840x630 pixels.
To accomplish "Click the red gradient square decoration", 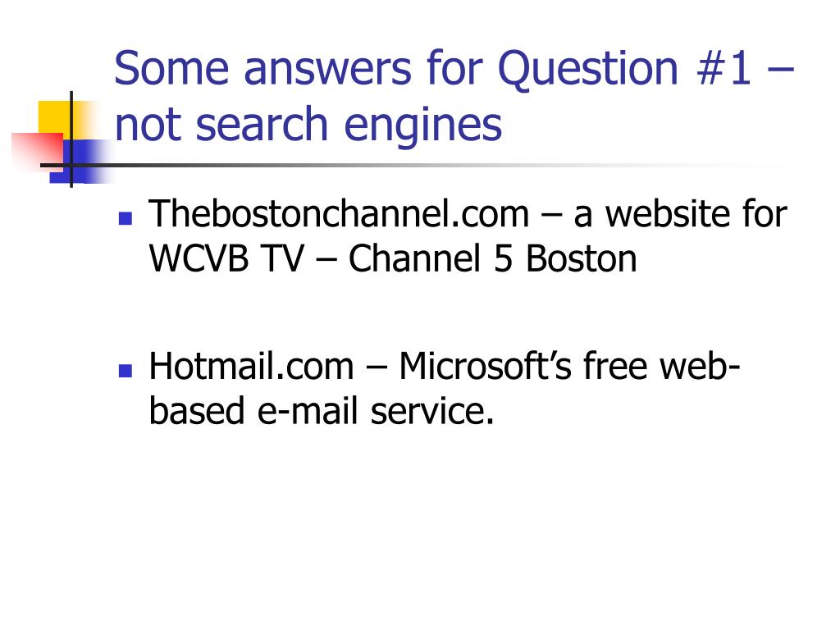I will pyautogui.click(x=37, y=152).
